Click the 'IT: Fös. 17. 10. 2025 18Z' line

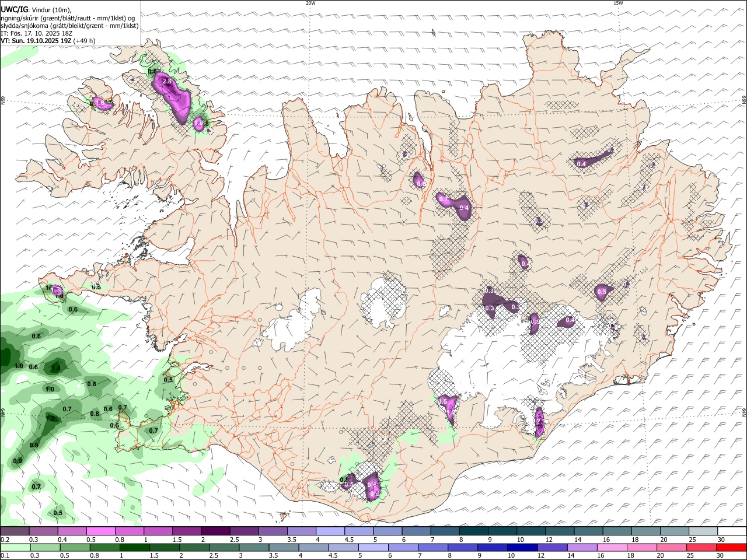(x=37, y=33)
